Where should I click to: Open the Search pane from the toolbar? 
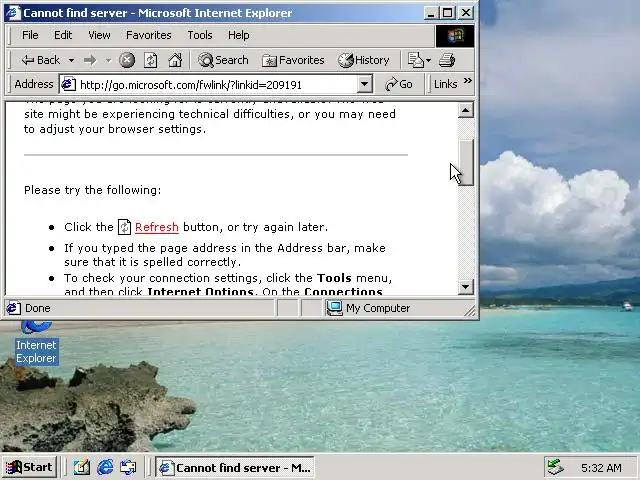pyautogui.click(x=223, y=60)
